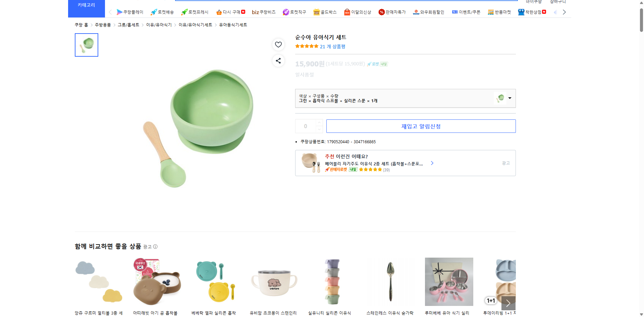Visit the 이달의신상 section
Screen dimensions: 644x317
358,12
